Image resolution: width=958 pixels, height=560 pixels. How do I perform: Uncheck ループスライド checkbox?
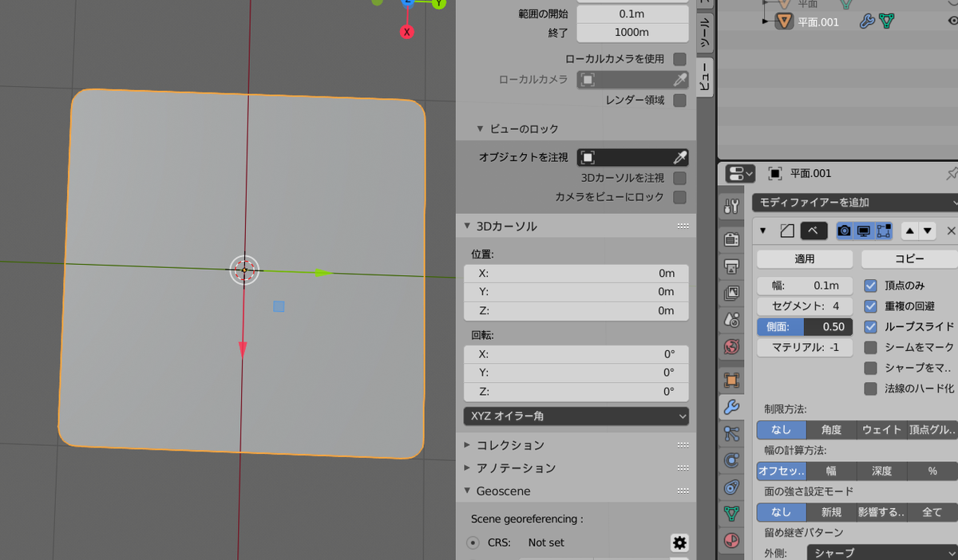click(871, 327)
